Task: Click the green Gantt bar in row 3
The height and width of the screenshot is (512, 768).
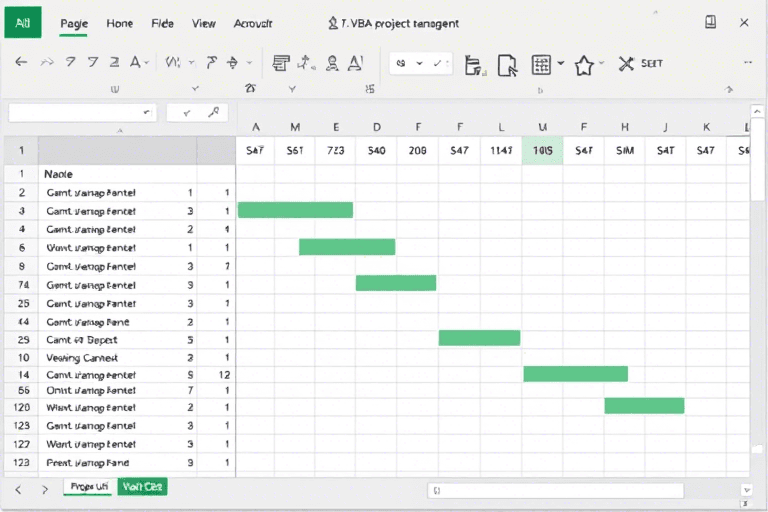Action: [296, 210]
